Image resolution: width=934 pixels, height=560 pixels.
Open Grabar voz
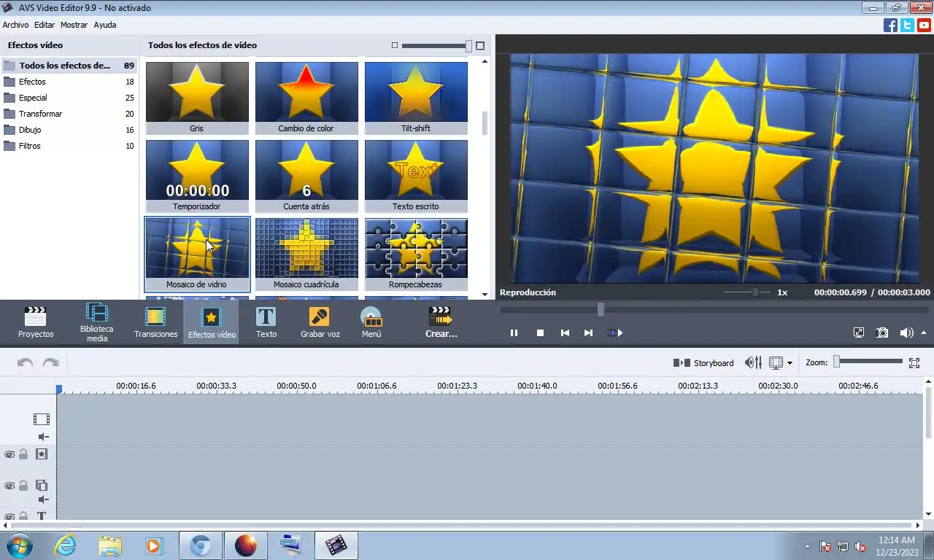320,322
